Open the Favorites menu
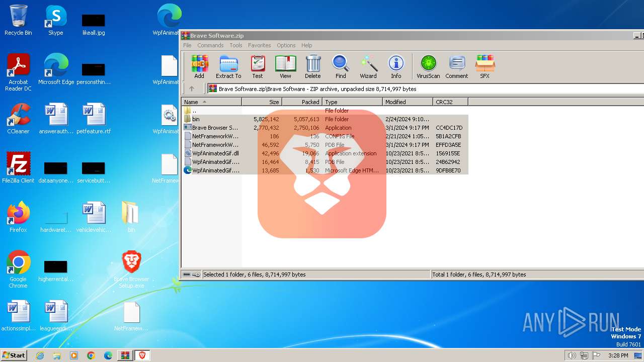This screenshot has width=644, height=362. click(259, 45)
